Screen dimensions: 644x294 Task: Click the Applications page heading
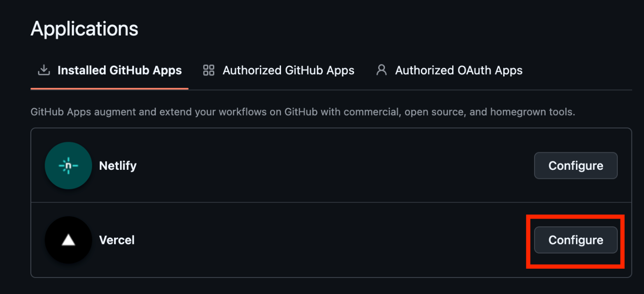(x=85, y=29)
